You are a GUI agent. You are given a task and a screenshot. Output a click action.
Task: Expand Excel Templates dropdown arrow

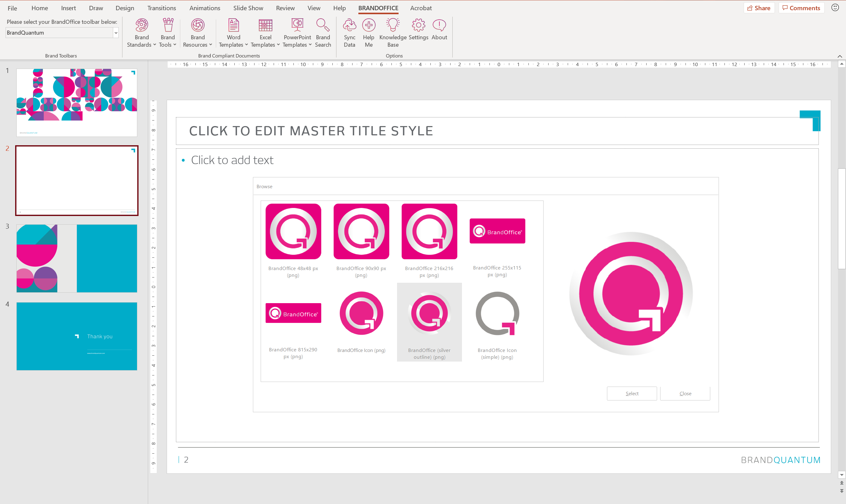278,44
